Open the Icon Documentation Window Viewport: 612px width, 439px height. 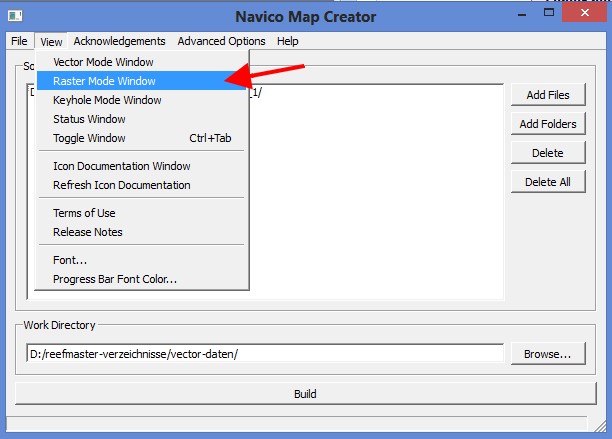121,166
